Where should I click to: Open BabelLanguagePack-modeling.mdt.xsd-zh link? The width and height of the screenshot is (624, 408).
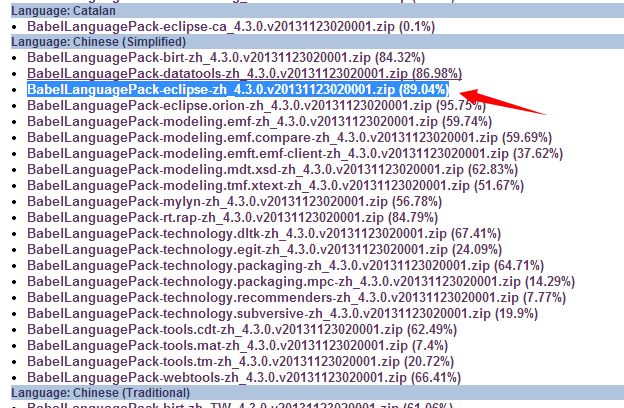tap(272, 170)
